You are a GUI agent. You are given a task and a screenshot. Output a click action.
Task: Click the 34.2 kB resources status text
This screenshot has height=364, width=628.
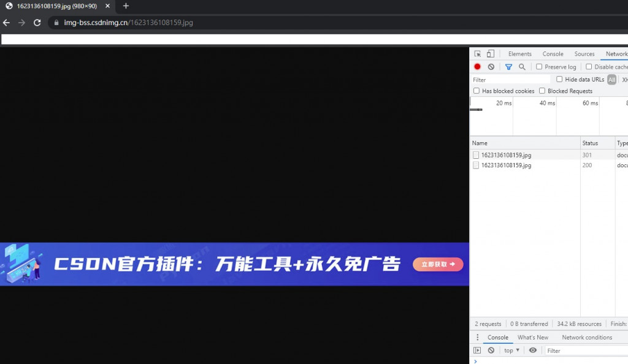point(579,324)
